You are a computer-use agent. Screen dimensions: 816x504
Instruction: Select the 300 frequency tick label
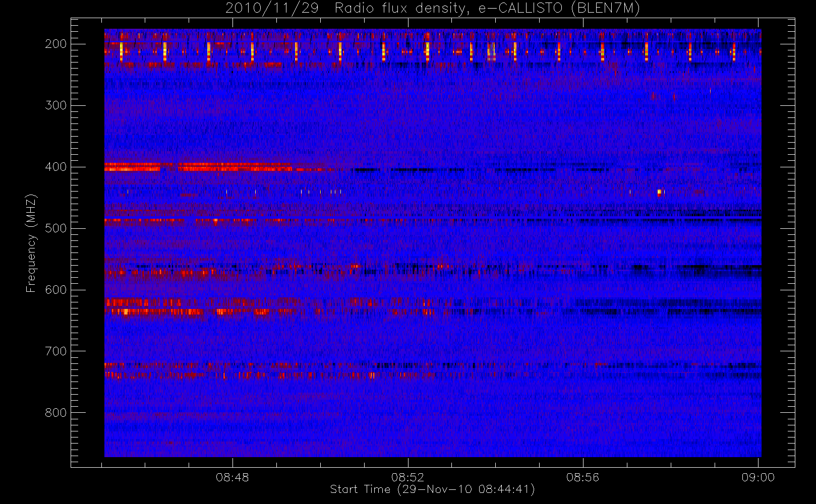55,105
